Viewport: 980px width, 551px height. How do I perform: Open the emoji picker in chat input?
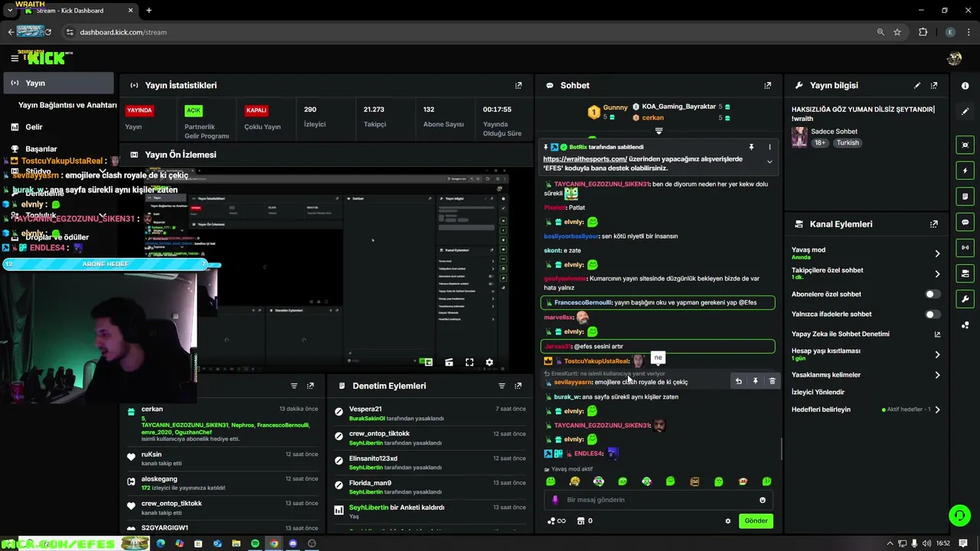[763, 500]
